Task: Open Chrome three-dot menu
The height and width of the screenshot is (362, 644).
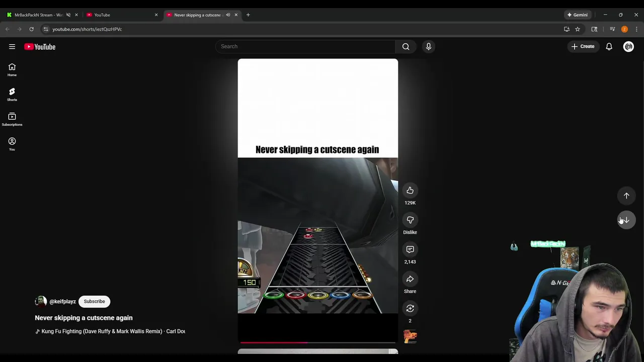Action: tap(636, 29)
